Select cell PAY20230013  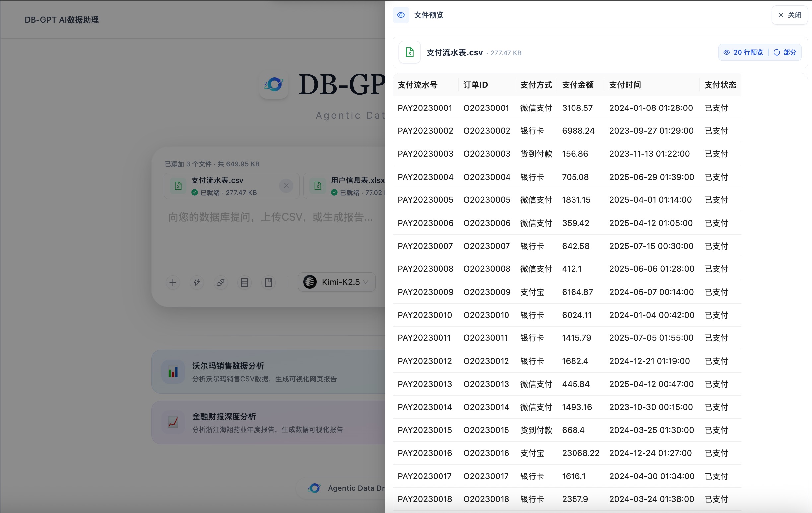click(425, 384)
